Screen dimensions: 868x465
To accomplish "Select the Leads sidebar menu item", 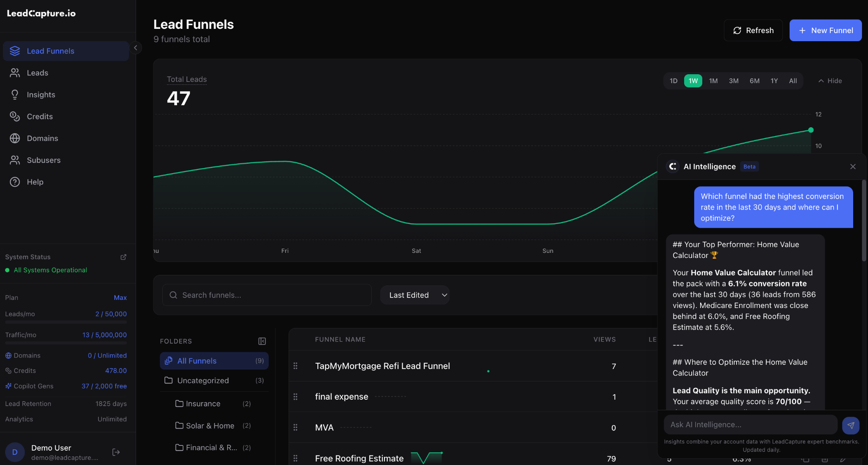I will tap(37, 73).
